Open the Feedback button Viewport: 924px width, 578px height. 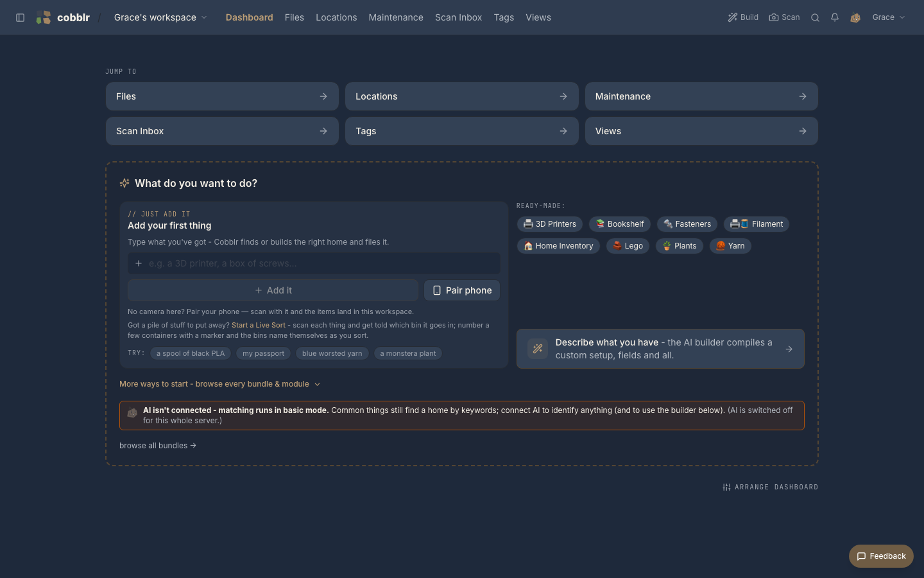pos(881,556)
